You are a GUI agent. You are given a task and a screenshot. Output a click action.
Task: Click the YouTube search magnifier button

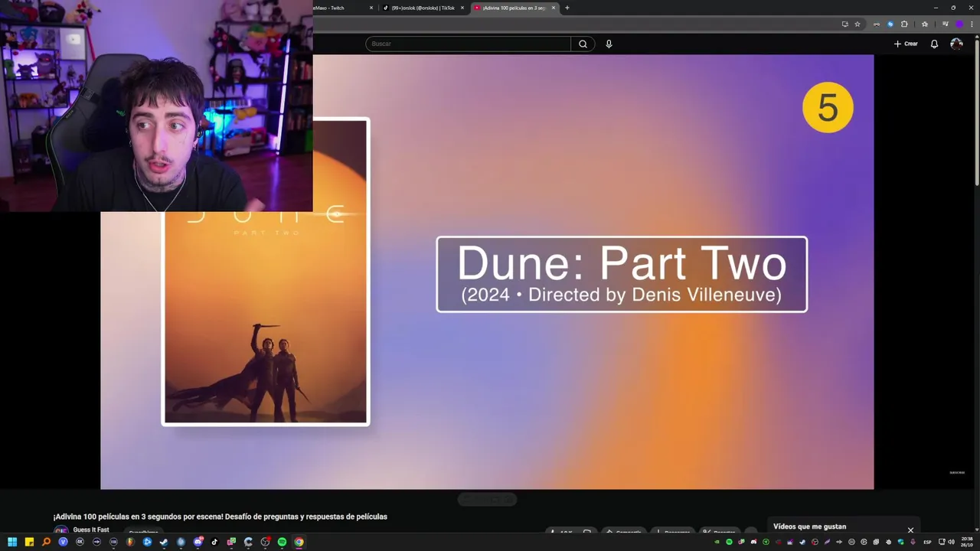(x=583, y=44)
